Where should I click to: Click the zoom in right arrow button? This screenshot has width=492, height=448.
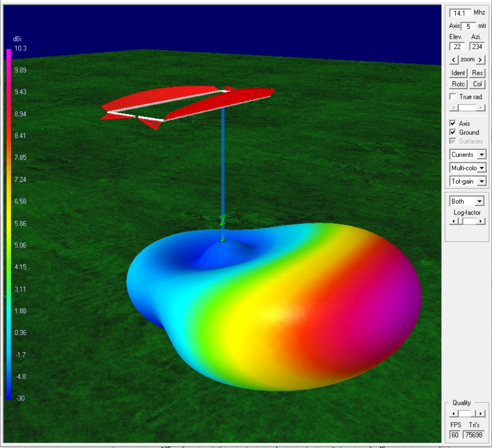point(480,60)
